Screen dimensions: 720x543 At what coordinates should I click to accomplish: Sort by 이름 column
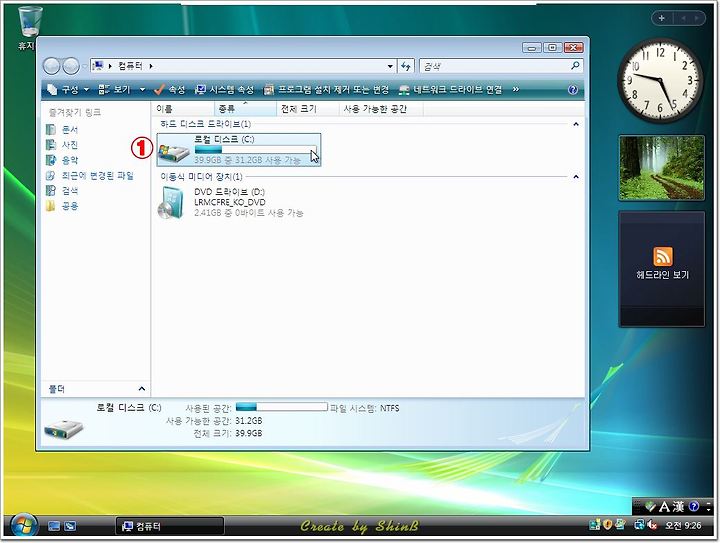(x=183, y=109)
